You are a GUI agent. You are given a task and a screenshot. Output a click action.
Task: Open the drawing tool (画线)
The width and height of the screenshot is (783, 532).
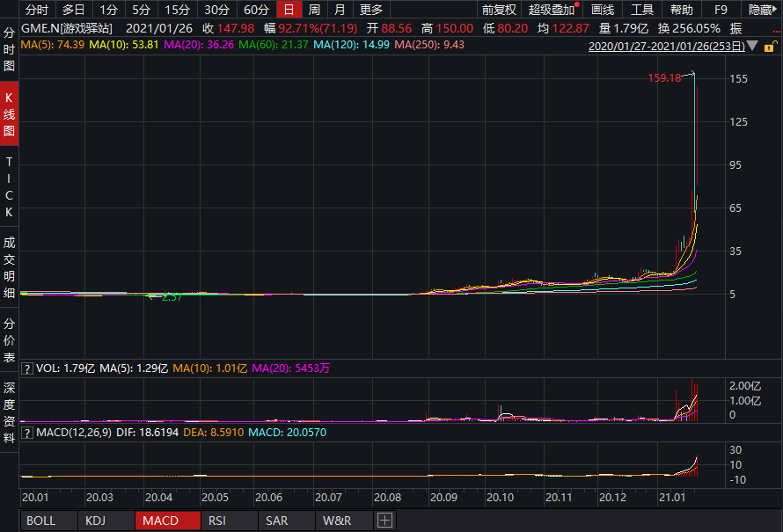603,11
